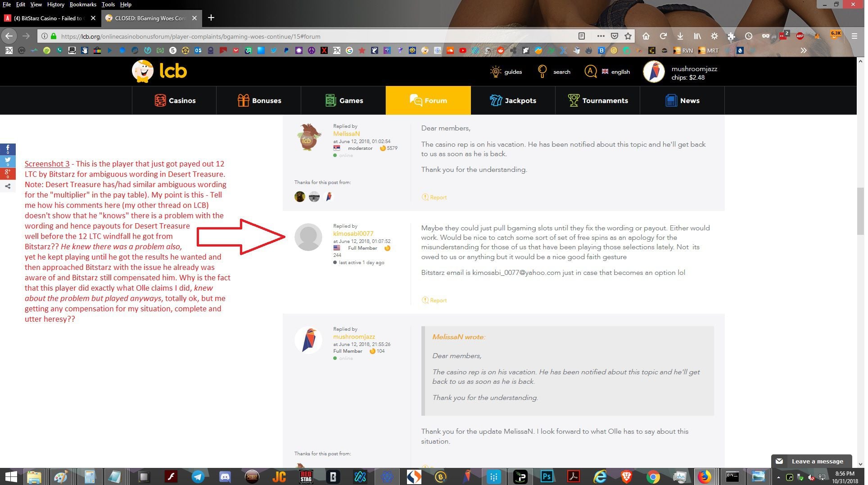Screen dimensions: 868x485
Task: Open the Games section
Action: (x=344, y=101)
